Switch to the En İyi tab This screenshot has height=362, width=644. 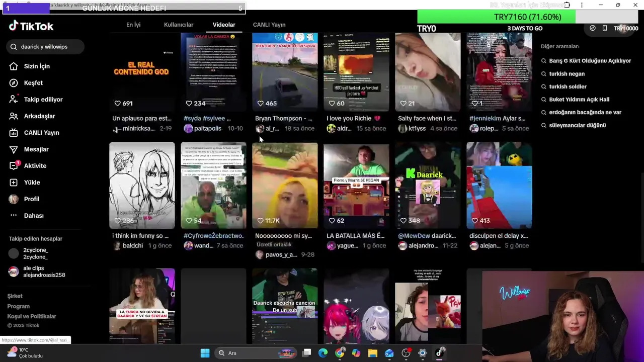pos(133,25)
